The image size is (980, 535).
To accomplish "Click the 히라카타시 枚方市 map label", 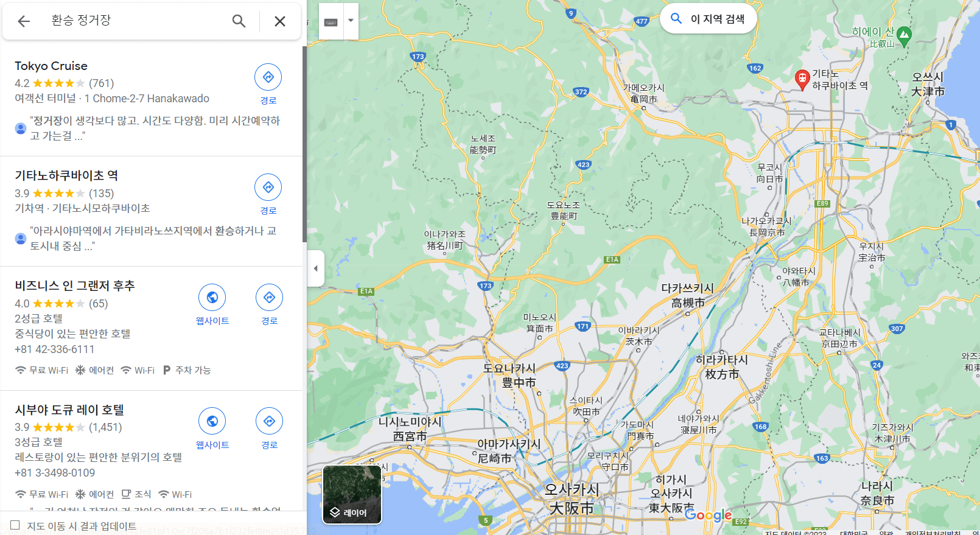I will (x=722, y=367).
